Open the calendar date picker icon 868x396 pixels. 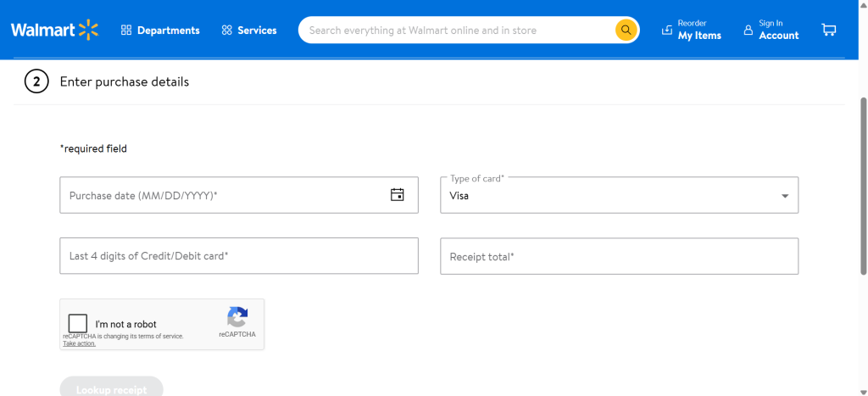pyautogui.click(x=397, y=195)
